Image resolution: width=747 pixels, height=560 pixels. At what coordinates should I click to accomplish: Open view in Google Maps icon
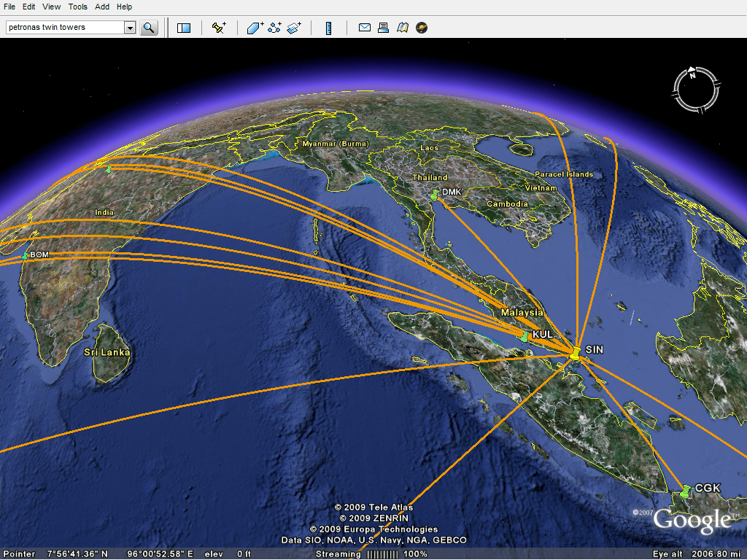coord(403,28)
